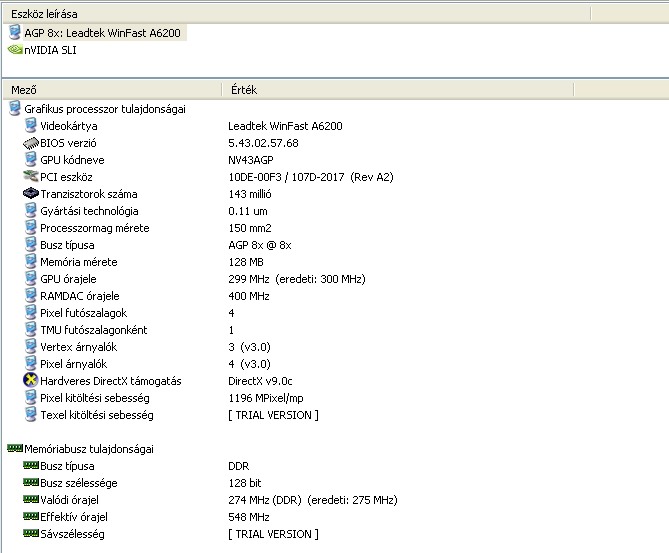Click icon beside Grafikus processzor tulajdonságai
669x553 pixels.
coord(15,108)
